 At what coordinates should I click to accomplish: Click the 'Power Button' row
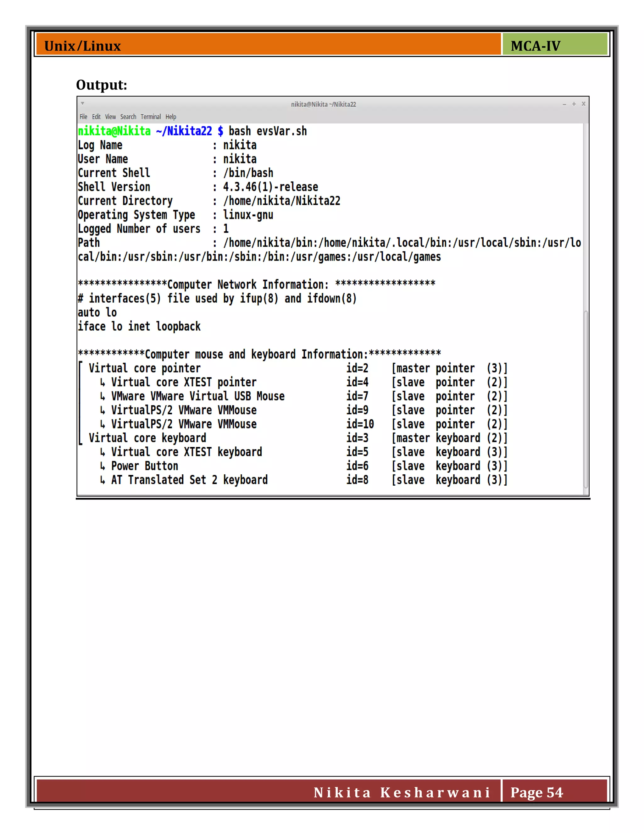coord(303,466)
